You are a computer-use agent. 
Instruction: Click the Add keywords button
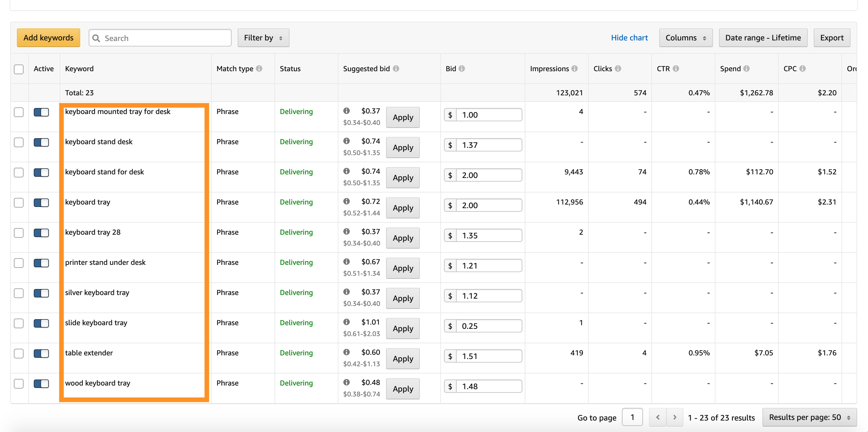click(x=49, y=38)
